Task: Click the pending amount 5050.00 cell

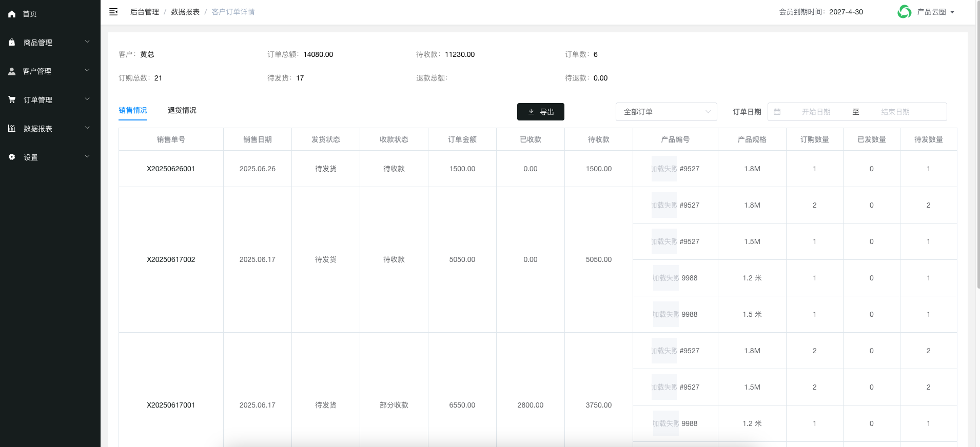Action: point(599,259)
